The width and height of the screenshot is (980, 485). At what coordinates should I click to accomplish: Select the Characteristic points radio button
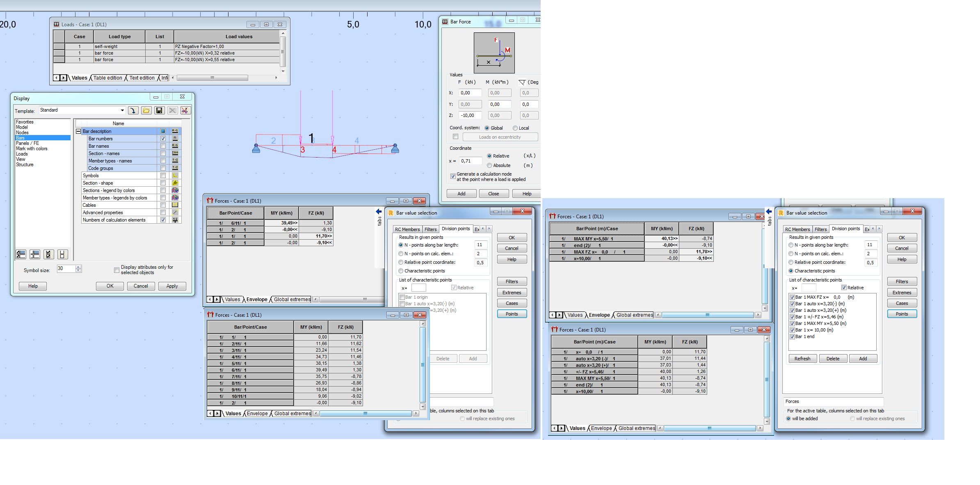[791, 270]
